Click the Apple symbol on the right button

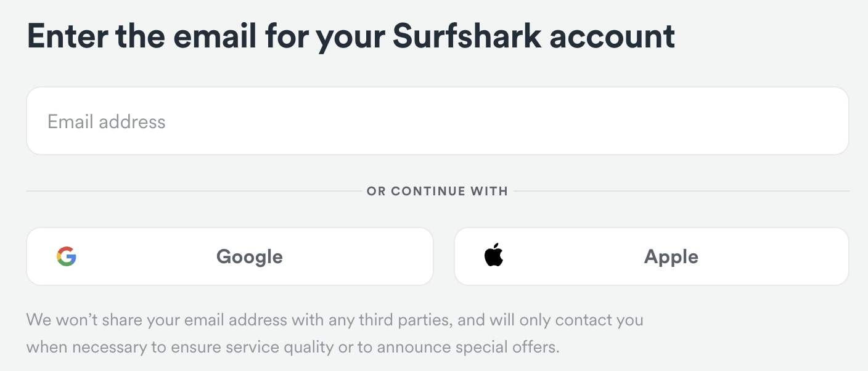click(493, 256)
